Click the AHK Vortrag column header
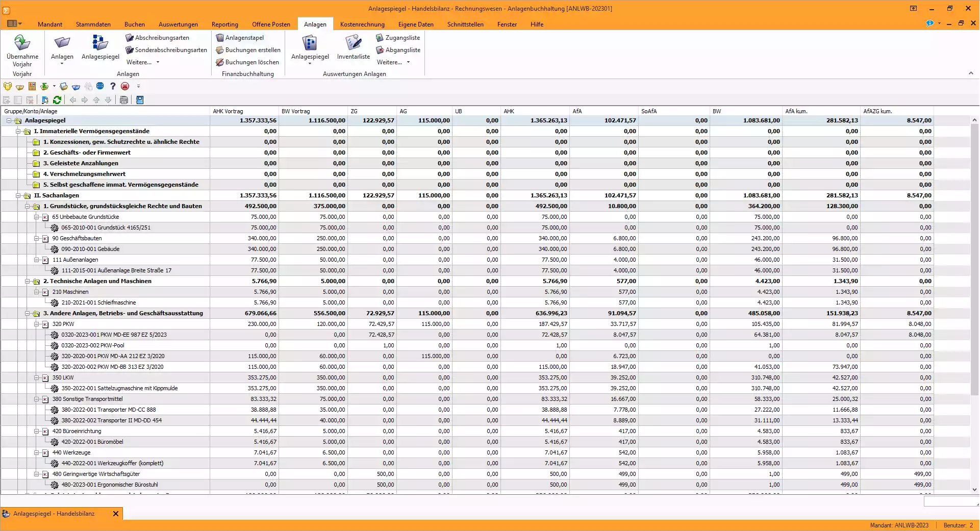 coord(244,111)
